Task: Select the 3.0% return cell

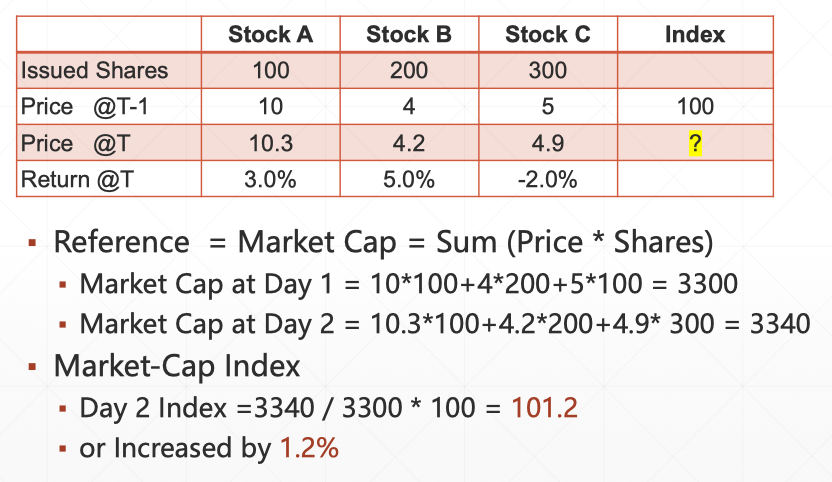Action: pos(270,180)
